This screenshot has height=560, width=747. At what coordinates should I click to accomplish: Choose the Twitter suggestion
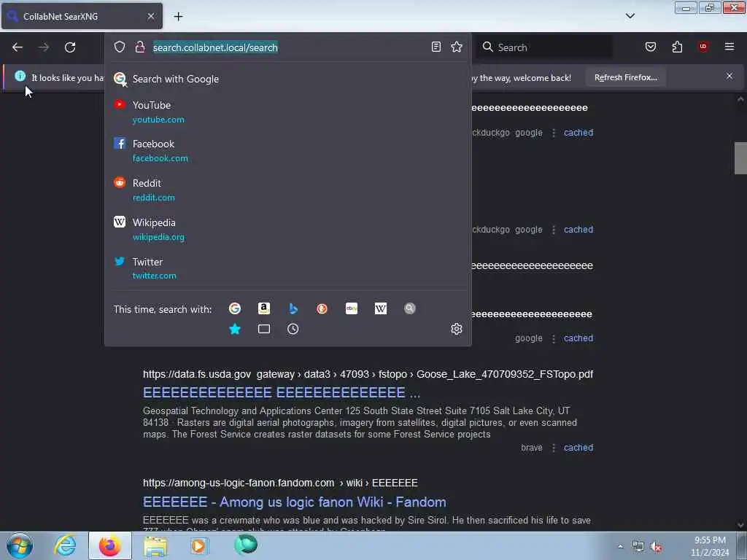(287, 268)
